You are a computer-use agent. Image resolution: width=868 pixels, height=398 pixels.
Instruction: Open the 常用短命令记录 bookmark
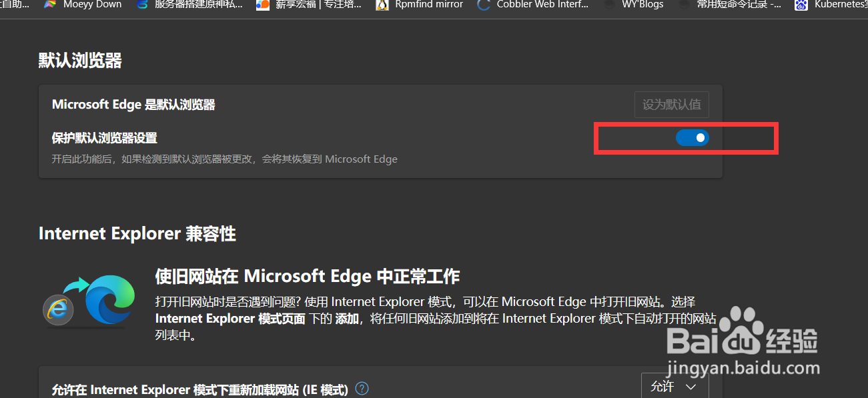point(730,5)
